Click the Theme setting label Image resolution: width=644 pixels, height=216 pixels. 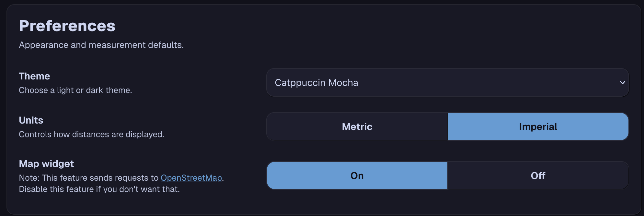coord(34,76)
